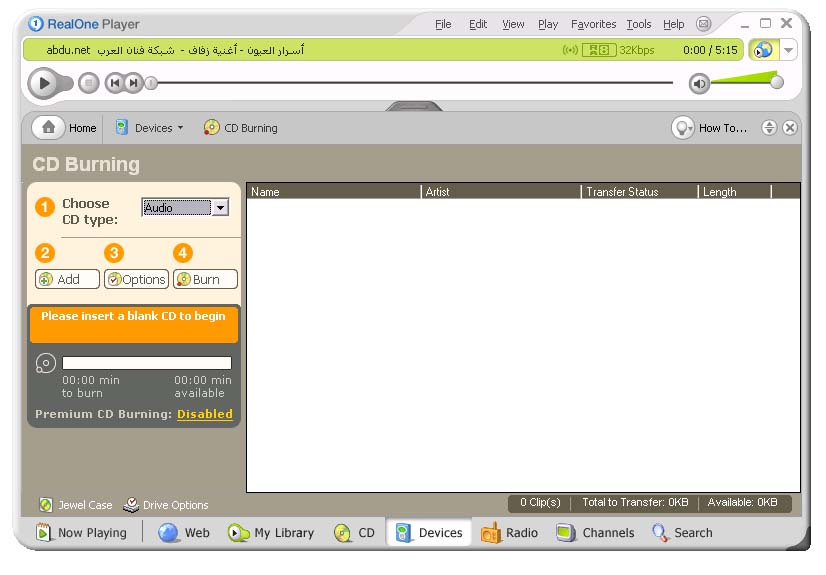Click the disc icon beside progress bar

pyautogui.click(x=46, y=363)
